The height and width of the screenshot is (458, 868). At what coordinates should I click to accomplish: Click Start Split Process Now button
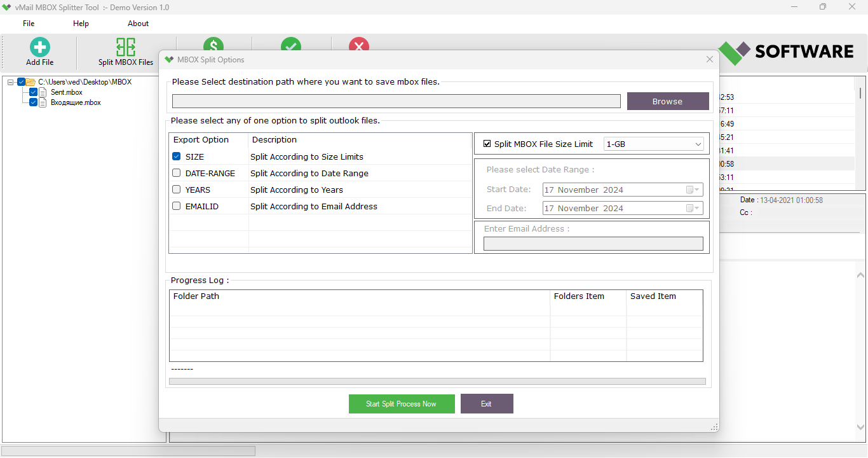402,404
